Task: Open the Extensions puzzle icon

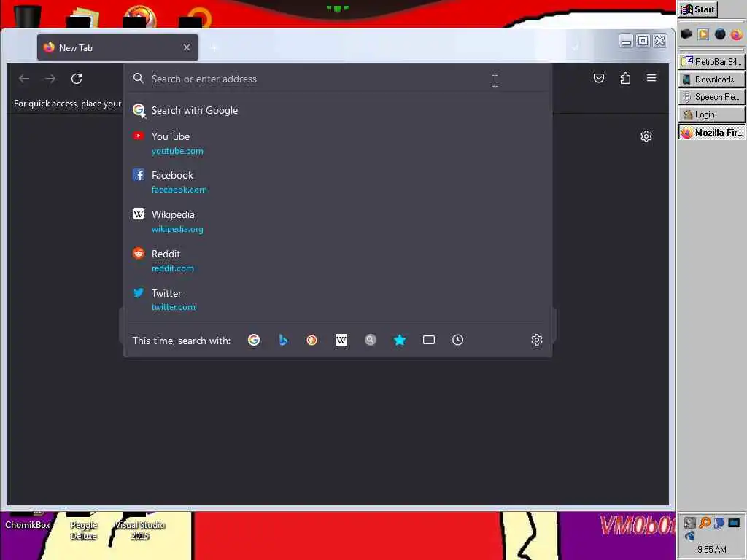Action: [625, 78]
